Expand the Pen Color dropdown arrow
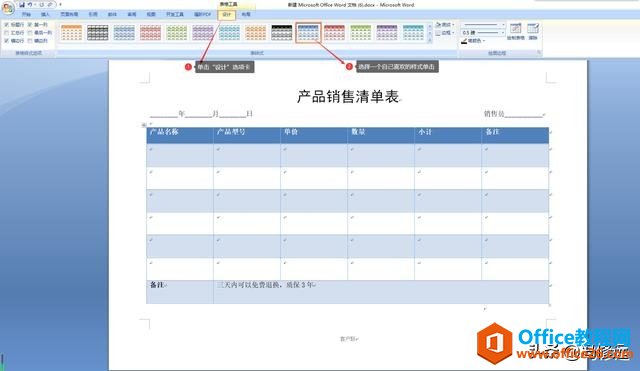 (x=484, y=41)
